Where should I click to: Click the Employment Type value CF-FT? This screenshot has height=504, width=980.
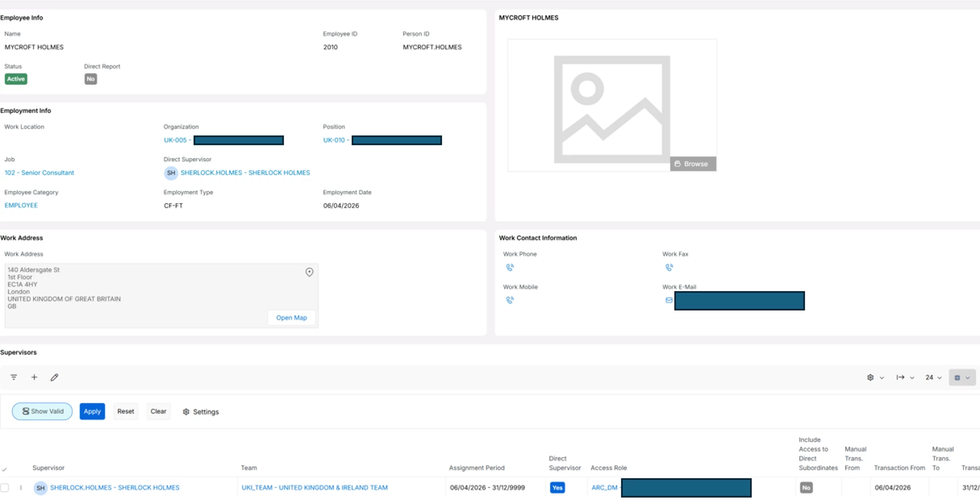point(173,205)
